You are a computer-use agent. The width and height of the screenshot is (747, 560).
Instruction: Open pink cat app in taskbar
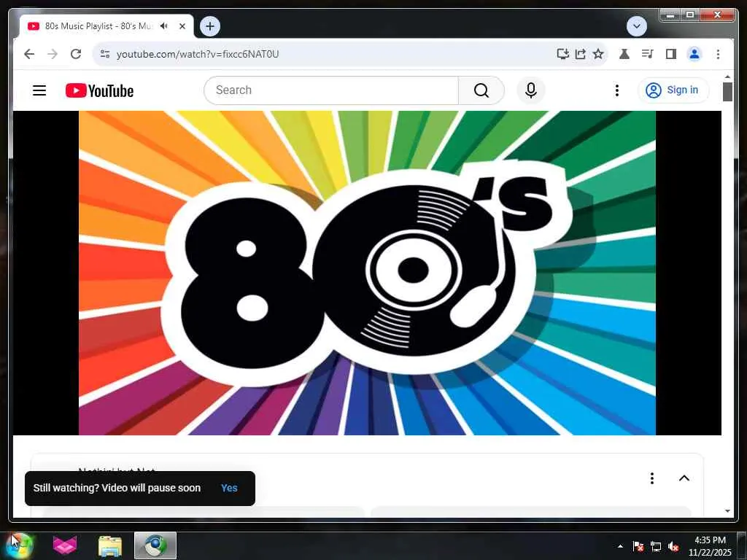coord(64,545)
